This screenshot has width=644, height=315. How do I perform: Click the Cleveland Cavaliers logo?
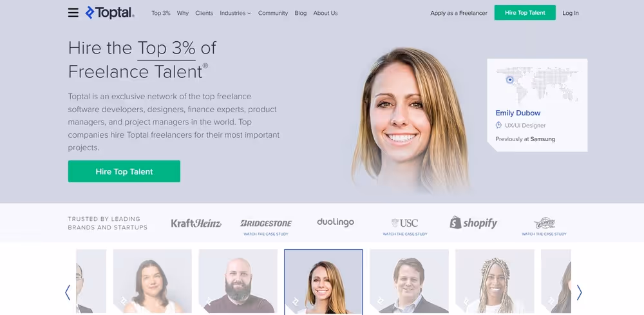tap(544, 223)
